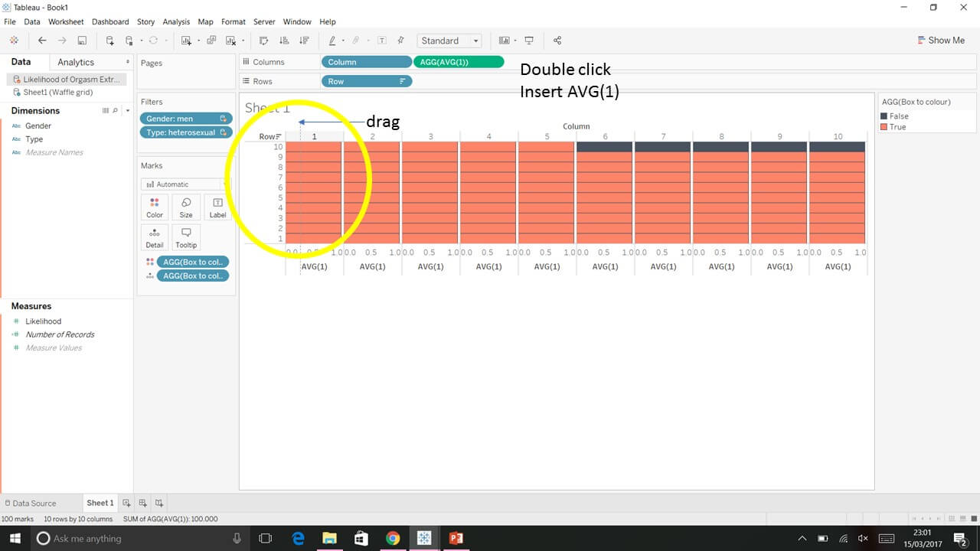980x551 pixels.
Task: Open the Undo arrow in the toolbar
Action: coord(43,41)
